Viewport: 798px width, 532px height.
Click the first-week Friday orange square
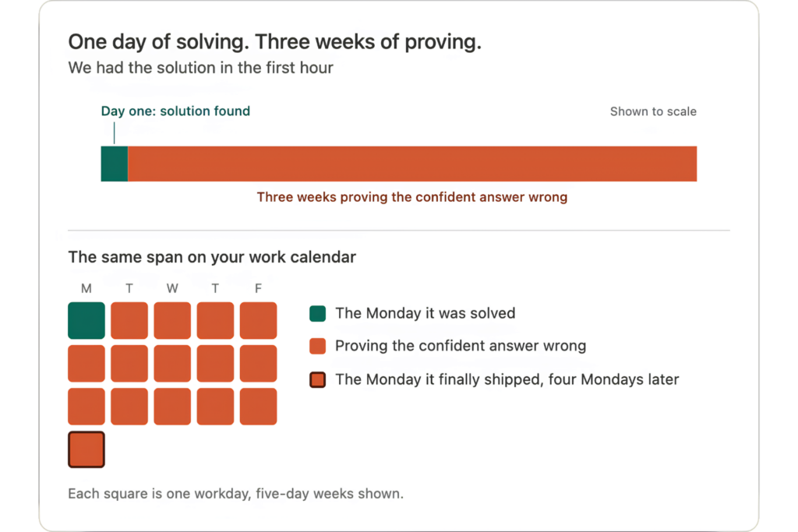click(259, 320)
